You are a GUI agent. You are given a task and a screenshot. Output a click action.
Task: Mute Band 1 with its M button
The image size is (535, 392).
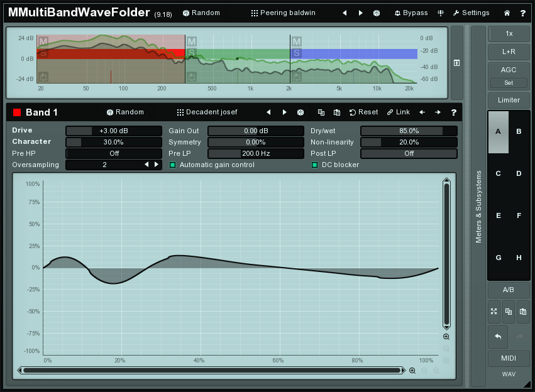click(x=43, y=41)
